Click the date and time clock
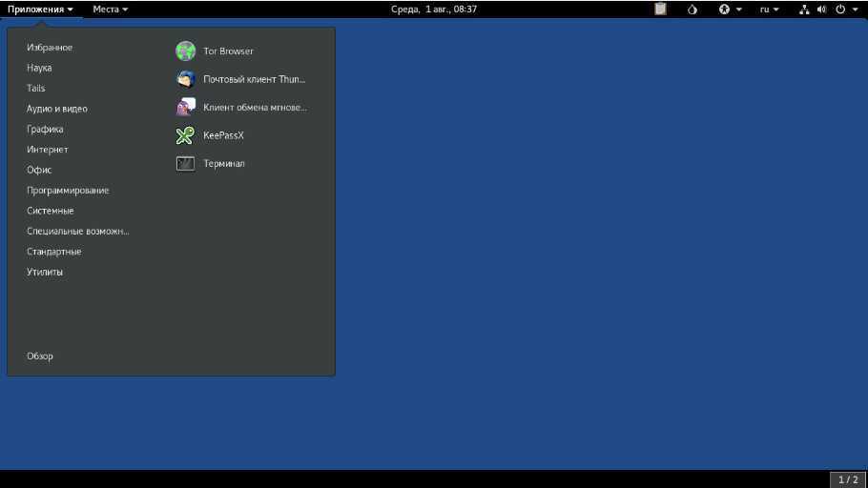Screen dimensions: 868x488 [x=434, y=10]
